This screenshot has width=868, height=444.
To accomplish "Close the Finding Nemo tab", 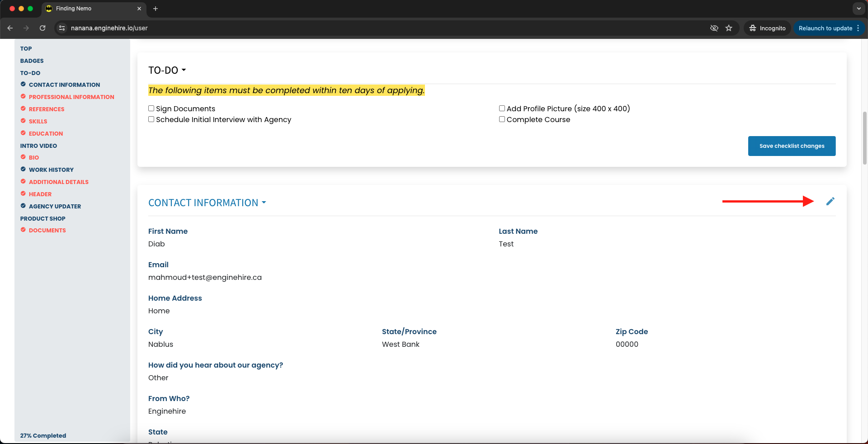I will coord(139,9).
